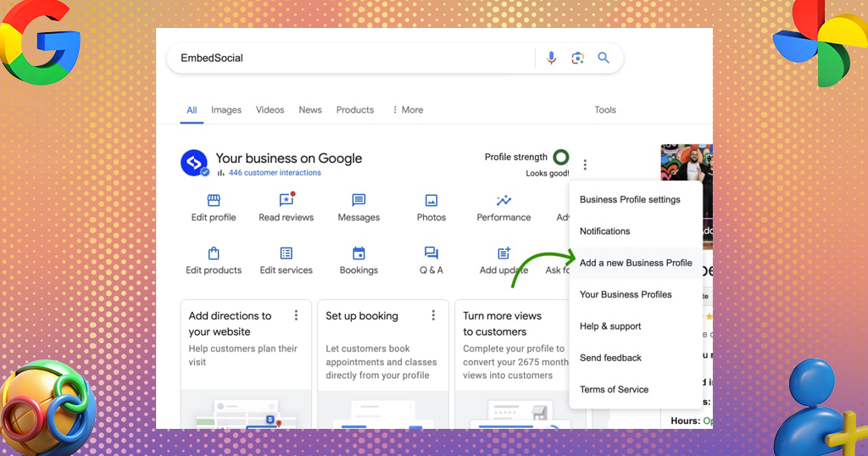Screen dimensions: 868x456
Task: Switch to the News tab
Action: click(x=310, y=109)
